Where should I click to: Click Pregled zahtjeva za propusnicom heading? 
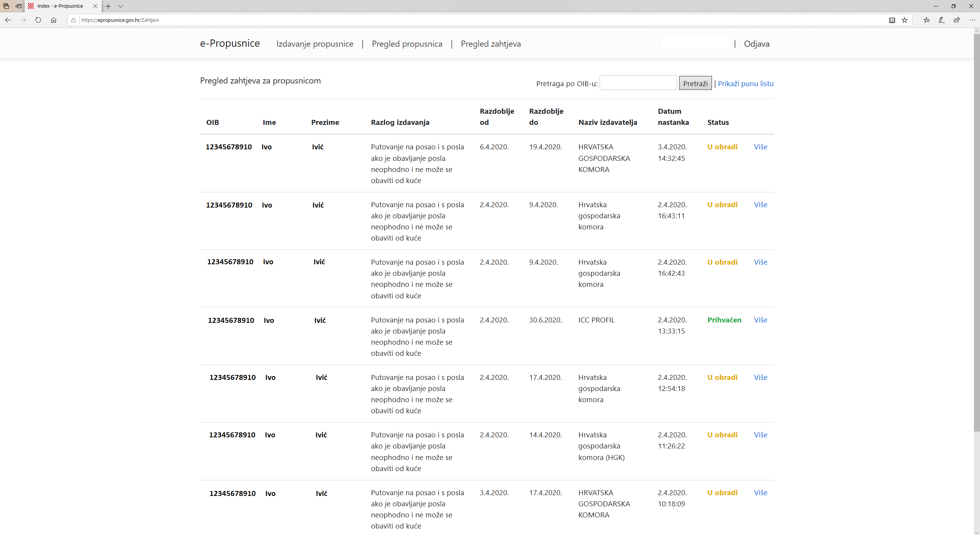click(260, 81)
